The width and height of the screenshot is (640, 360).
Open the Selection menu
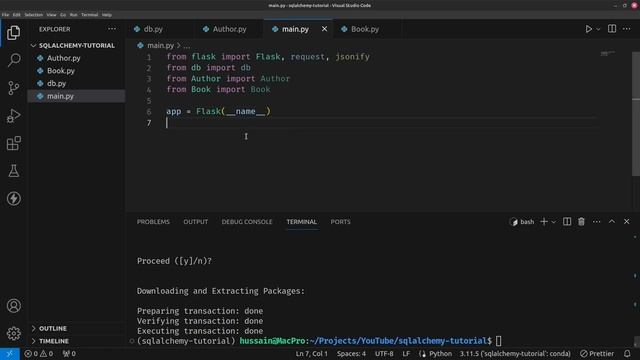coord(33,15)
